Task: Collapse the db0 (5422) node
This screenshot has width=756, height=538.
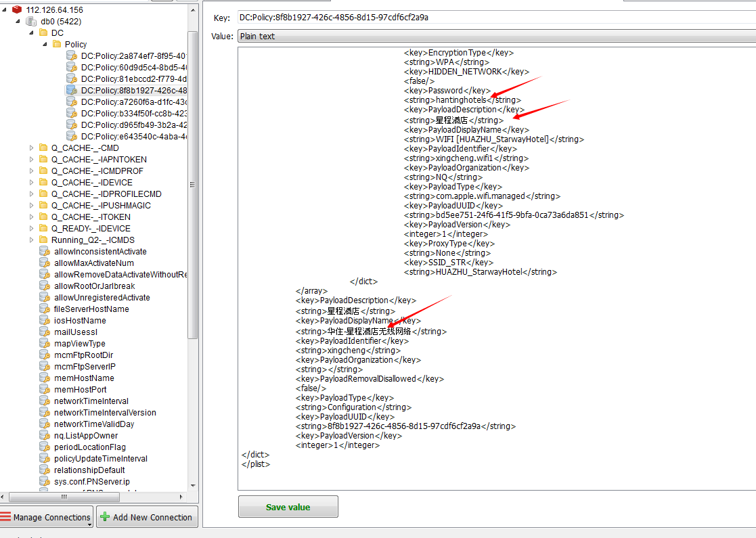Action: click(18, 21)
